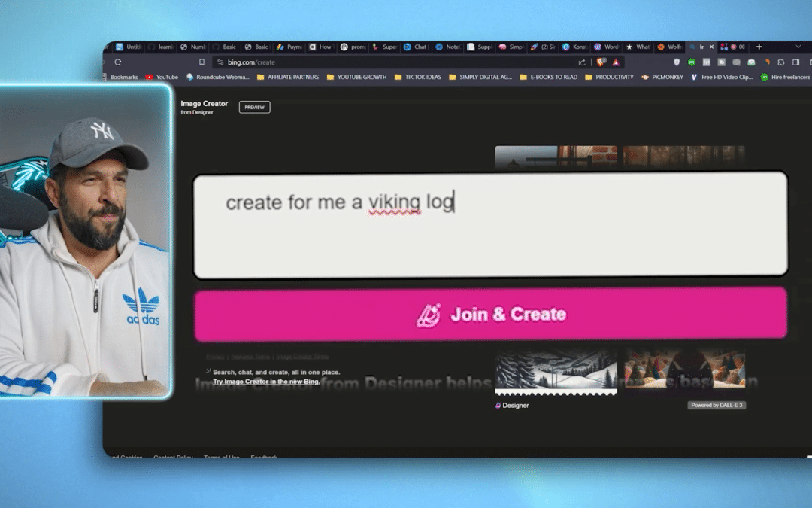Switch to the Wolfr tab

[670, 47]
